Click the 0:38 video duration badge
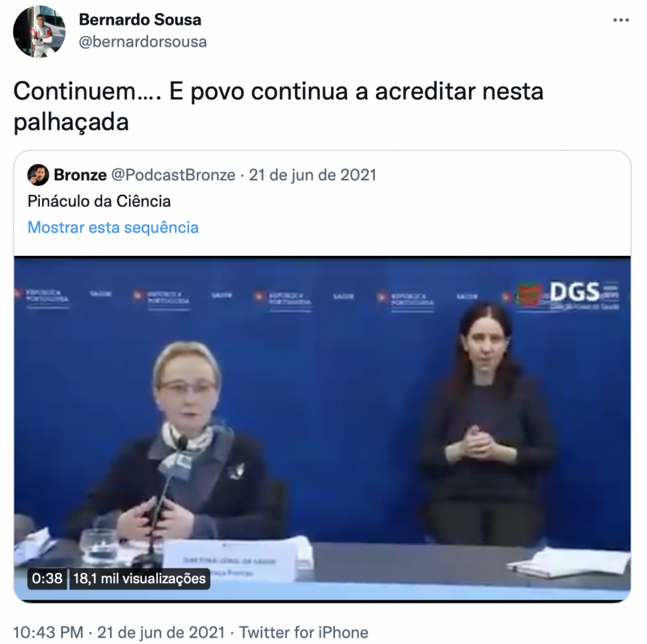The height and width of the screenshot is (644, 647). 47,578
